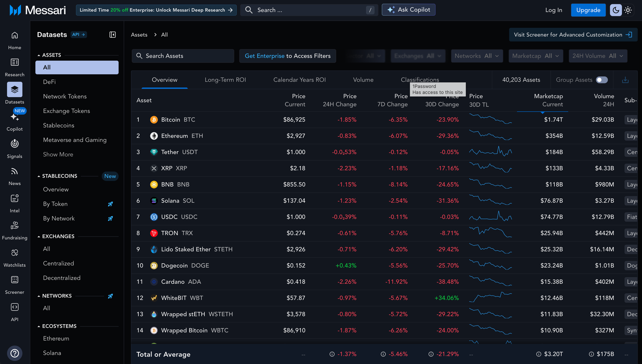This screenshot has height=364, width=642.
Task: Open the Screener sidebar icon
Action: tap(14, 280)
